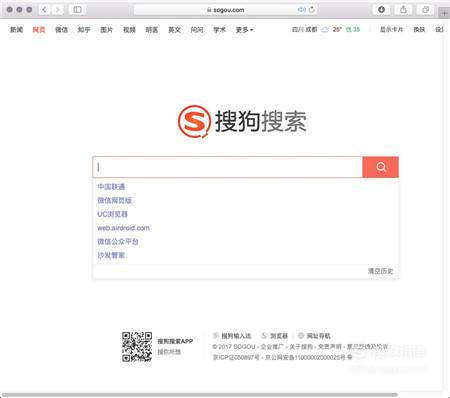Viewport: 450px width, 398px height.
Task: Click the 企业推广 footer link
Action: click(272, 347)
